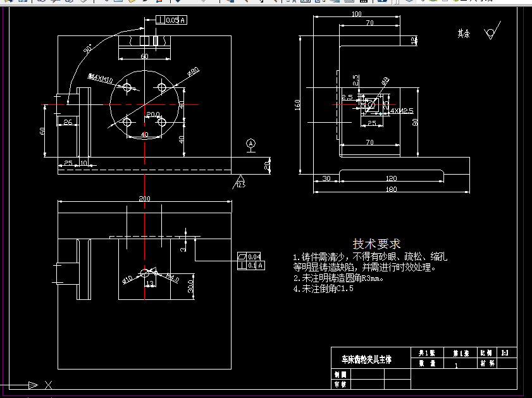Select the 材料 label cell
The width and height of the screenshot is (532, 398).
(488, 363)
